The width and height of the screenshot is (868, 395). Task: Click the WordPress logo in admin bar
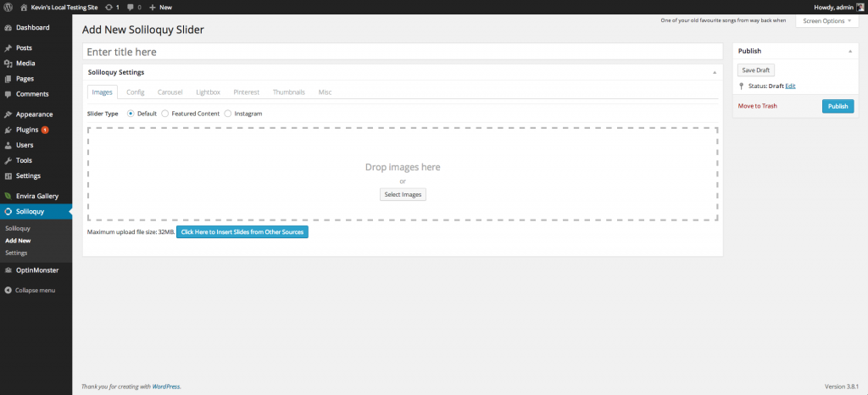point(8,7)
